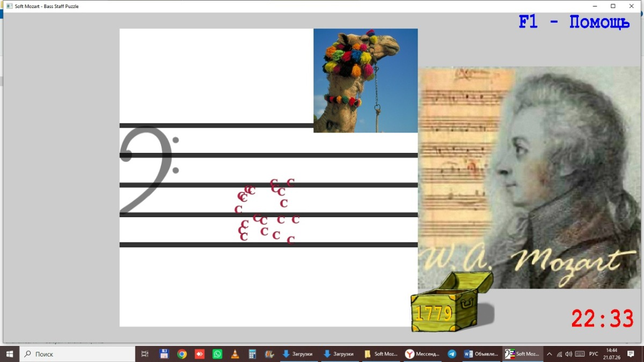Click the Soft Mozart app icon in title bar

click(9, 6)
